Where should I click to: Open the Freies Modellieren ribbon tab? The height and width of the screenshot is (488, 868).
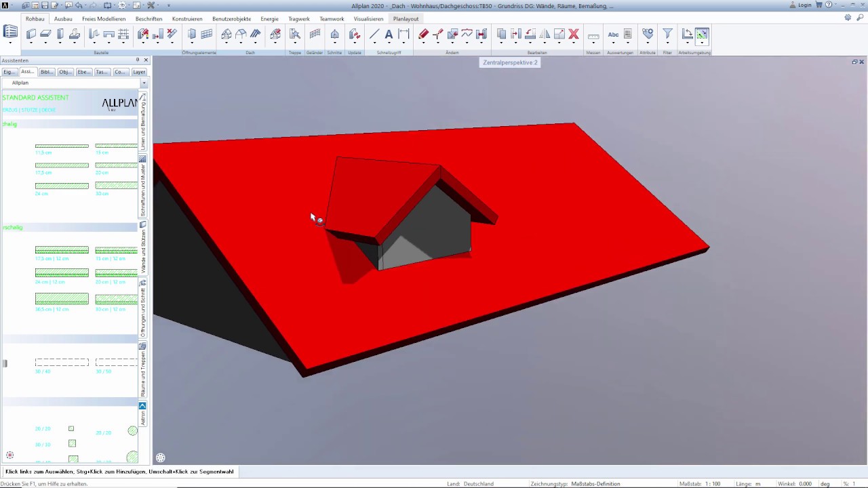(104, 19)
